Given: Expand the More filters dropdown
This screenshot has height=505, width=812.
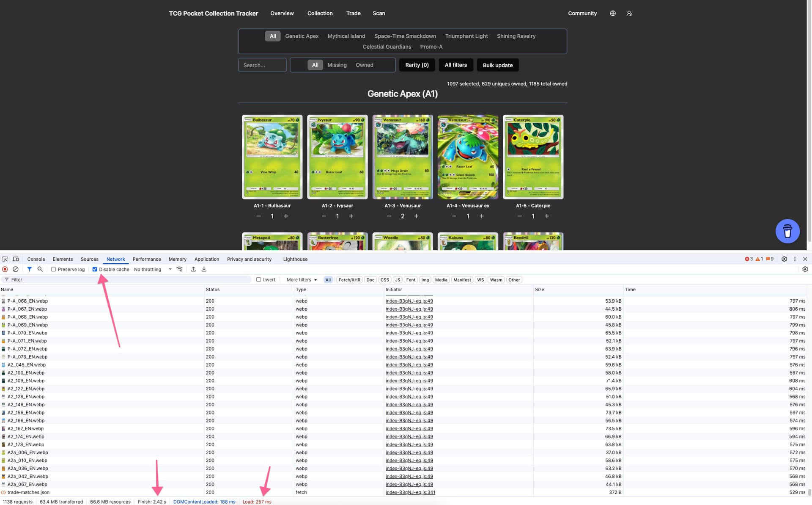Looking at the screenshot, I should (x=302, y=280).
